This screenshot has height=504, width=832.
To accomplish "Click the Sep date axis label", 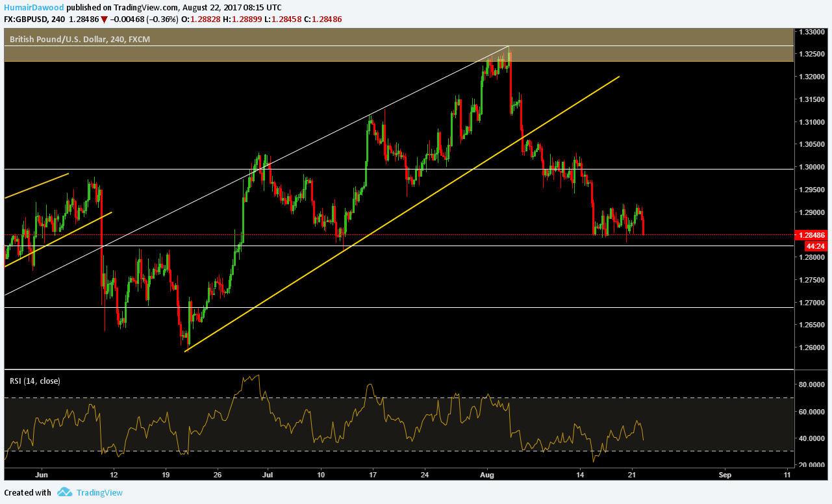I will point(725,474).
